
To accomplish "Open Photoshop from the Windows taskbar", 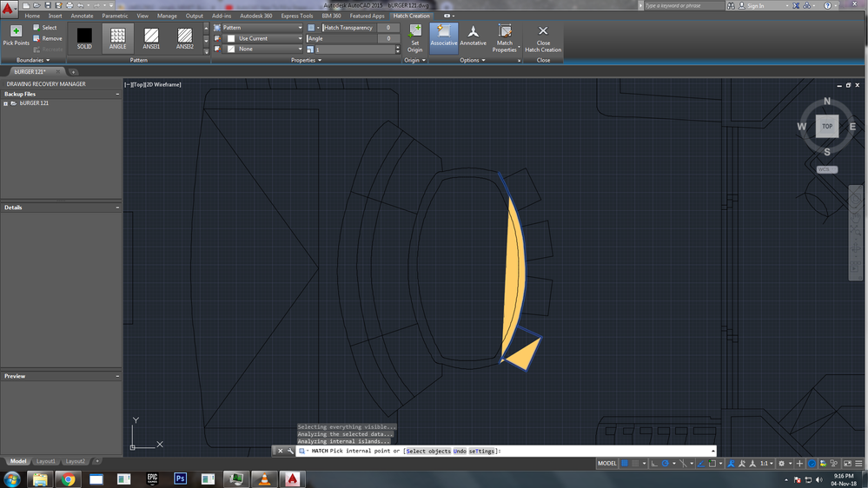I will coord(180,478).
